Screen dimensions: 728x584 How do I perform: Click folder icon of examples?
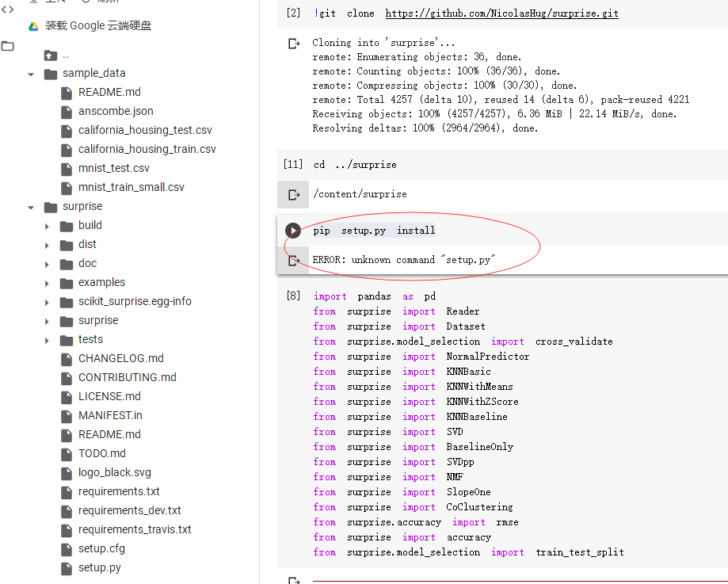[67, 284]
